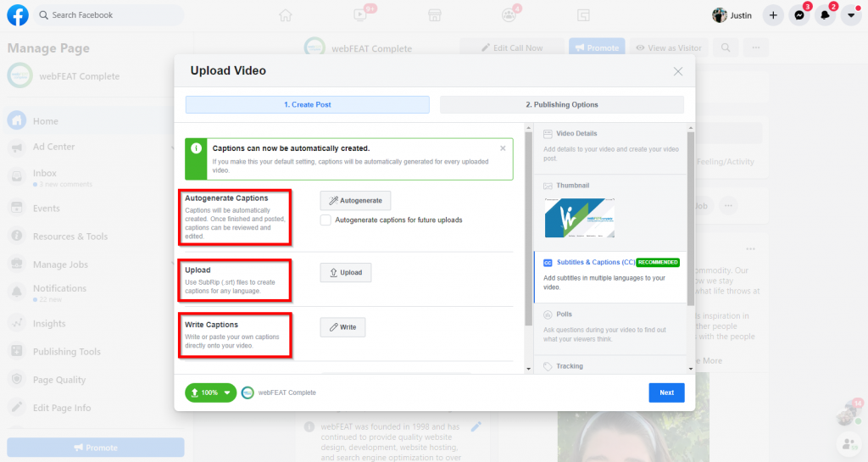868x462 pixels.
Task: Click the Upload SubRip file button
Action: pyautogui.click(x=345, y=273)
